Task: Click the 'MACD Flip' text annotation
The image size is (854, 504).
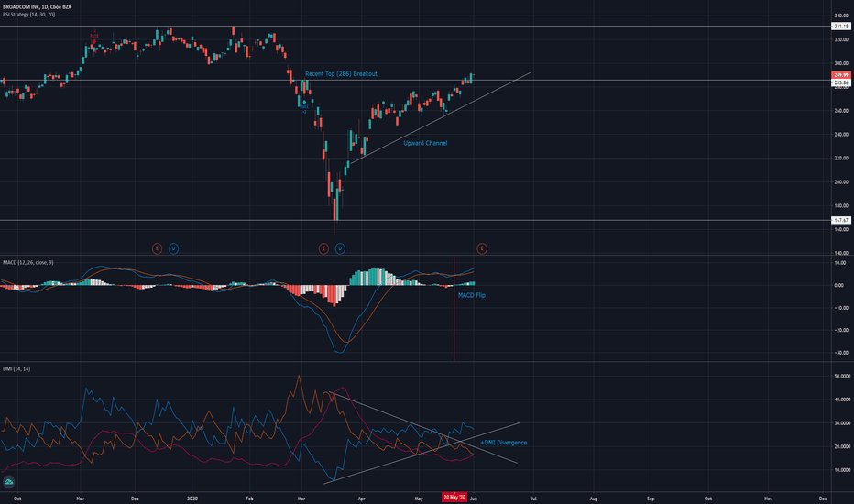Action: pos(472,295)
